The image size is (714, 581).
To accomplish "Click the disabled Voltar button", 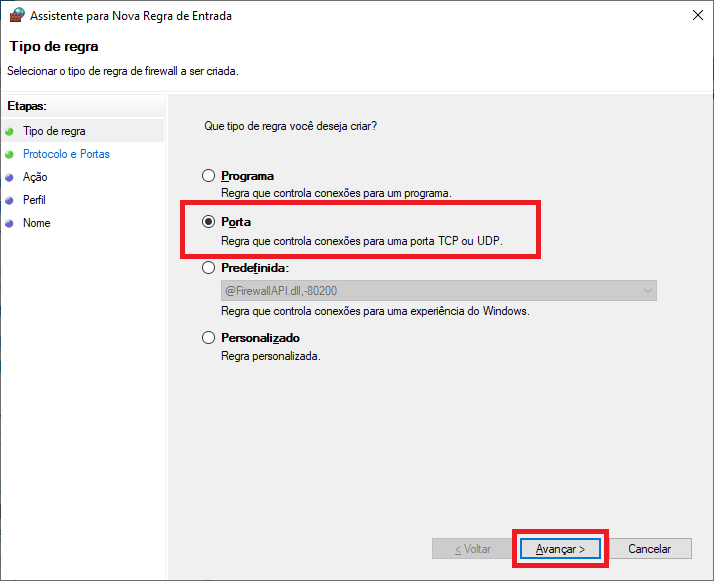I will click(472, 549).
